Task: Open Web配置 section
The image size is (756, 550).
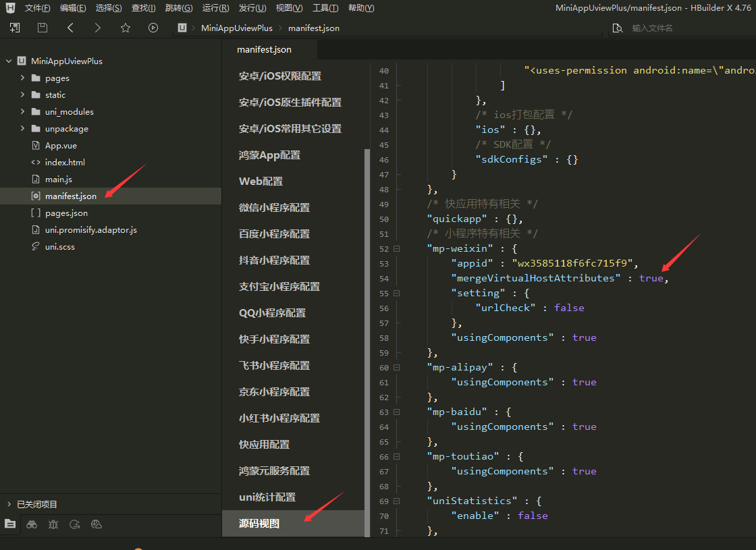Action: coord(261,182)
